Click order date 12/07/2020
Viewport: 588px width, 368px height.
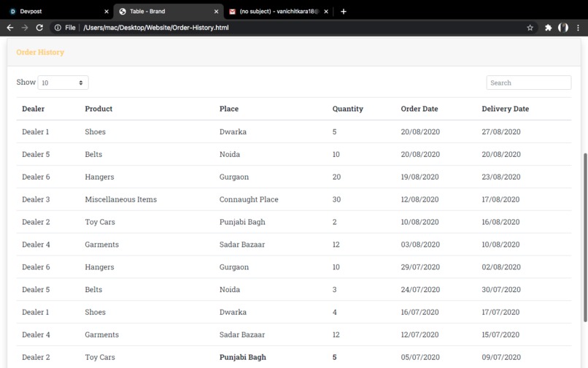pyautogui.click(x=420, y=334)
